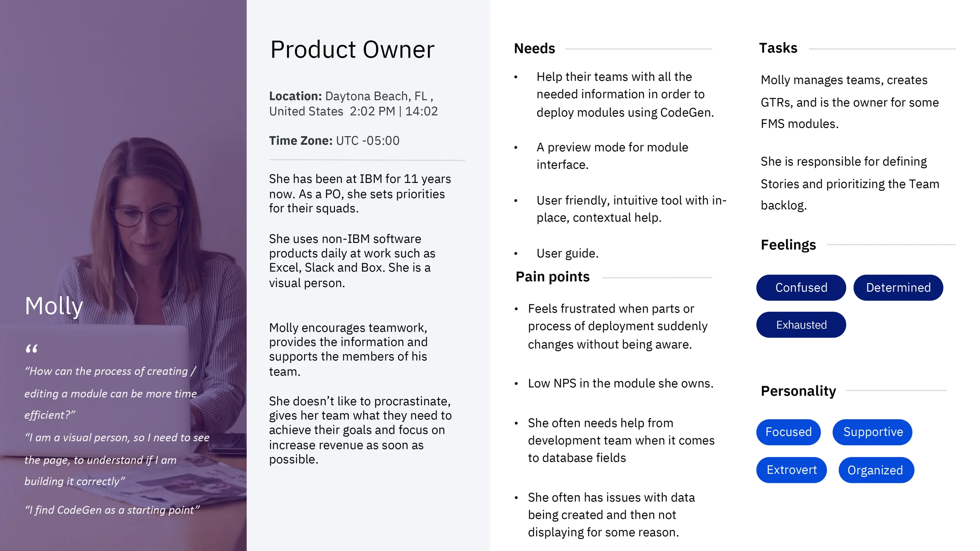Select the Determined feeling pill
The width and height of the screenshot is (980, 551).
[898, 288]
